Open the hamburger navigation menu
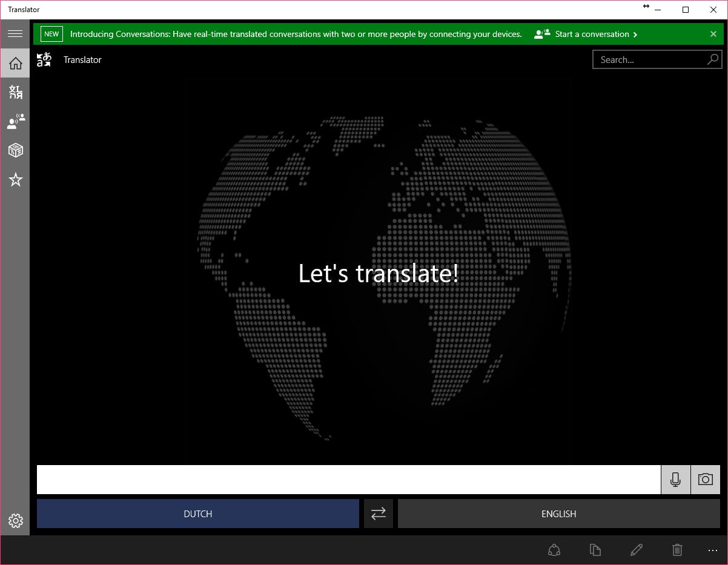Image resolution: width=728 pixels, height=565 pixels. point(15,34)
